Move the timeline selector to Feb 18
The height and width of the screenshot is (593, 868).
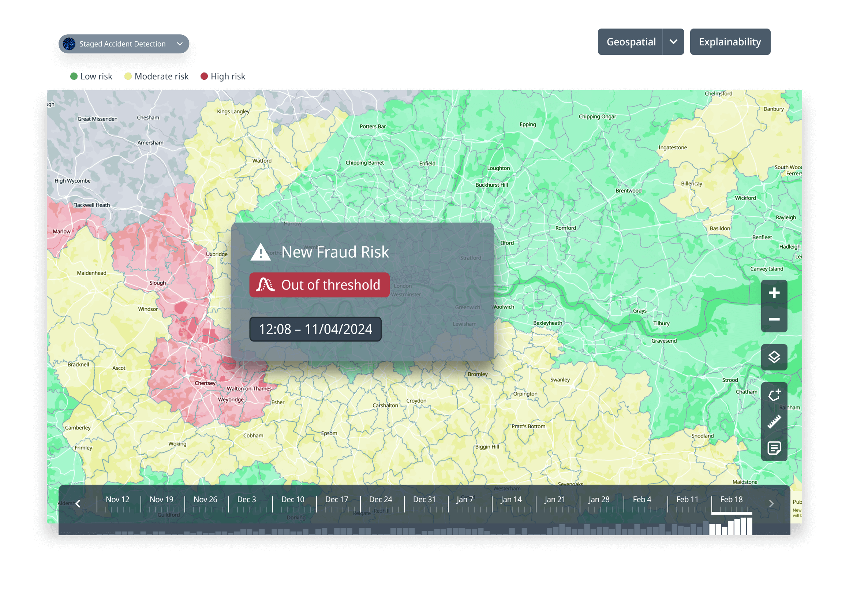point(731,499)
